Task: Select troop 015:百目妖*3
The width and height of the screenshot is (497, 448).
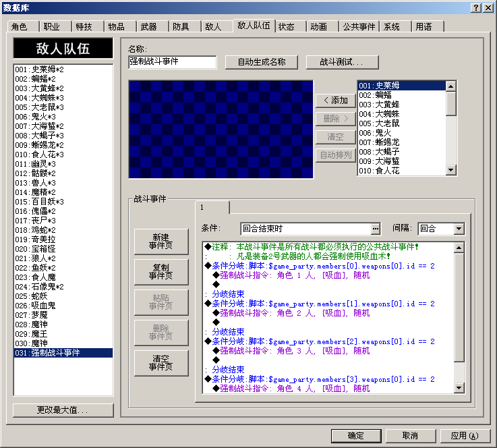Action: [x=63, y=202]
